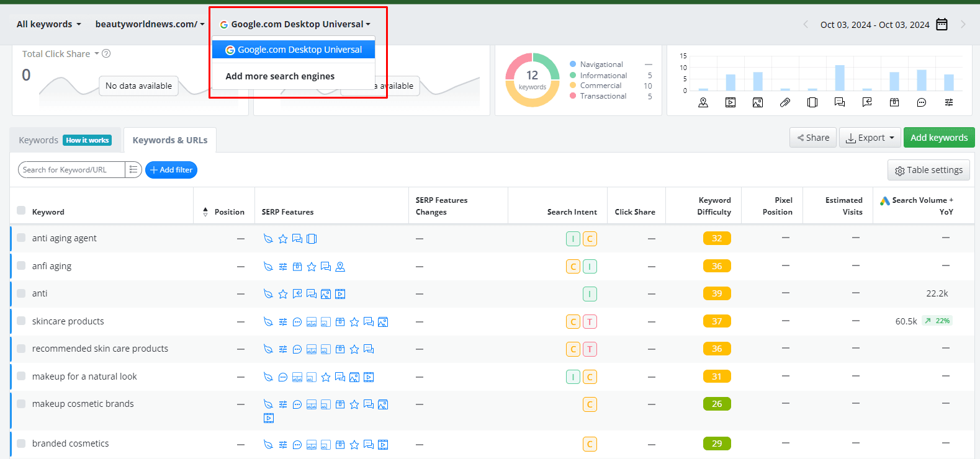The width and height of the screenshot is (980, 459).
Task: Click the Transactional pink legend dot
Action: click(573, 96)
